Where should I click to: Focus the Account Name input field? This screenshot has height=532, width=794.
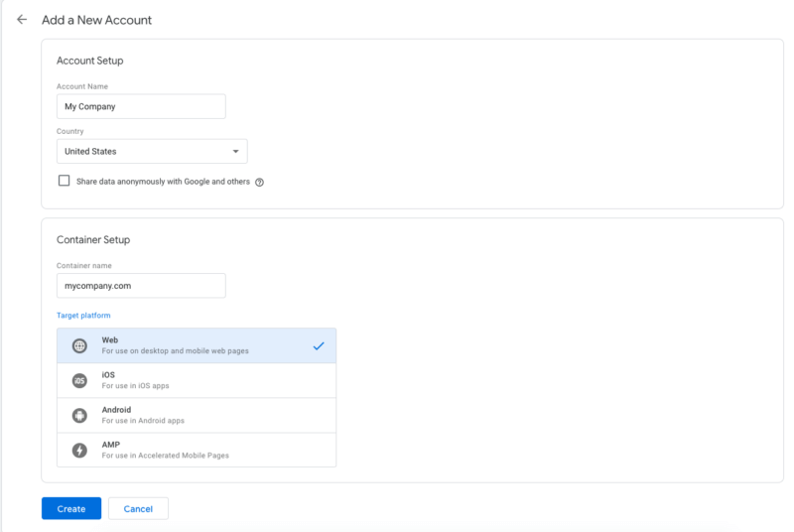click(x=141, y=106)
